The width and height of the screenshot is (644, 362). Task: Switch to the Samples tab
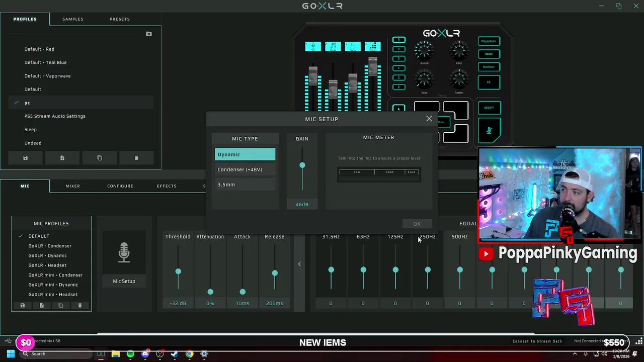73,19
